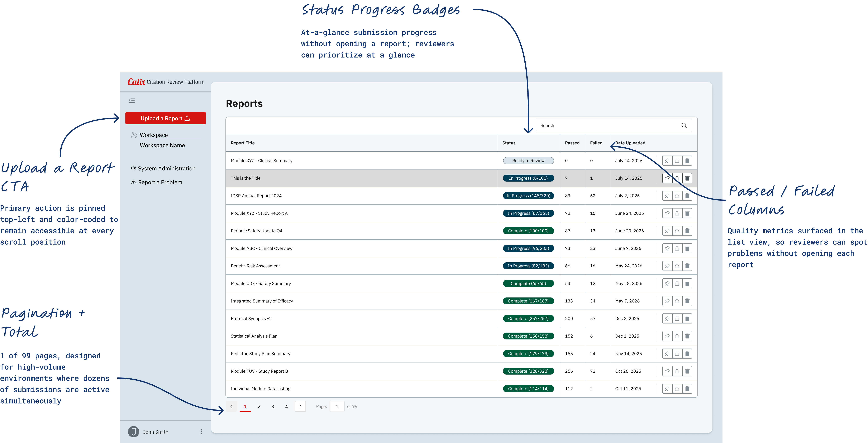
Task: Select page 1 in the pagination
Action: (245, 406)
